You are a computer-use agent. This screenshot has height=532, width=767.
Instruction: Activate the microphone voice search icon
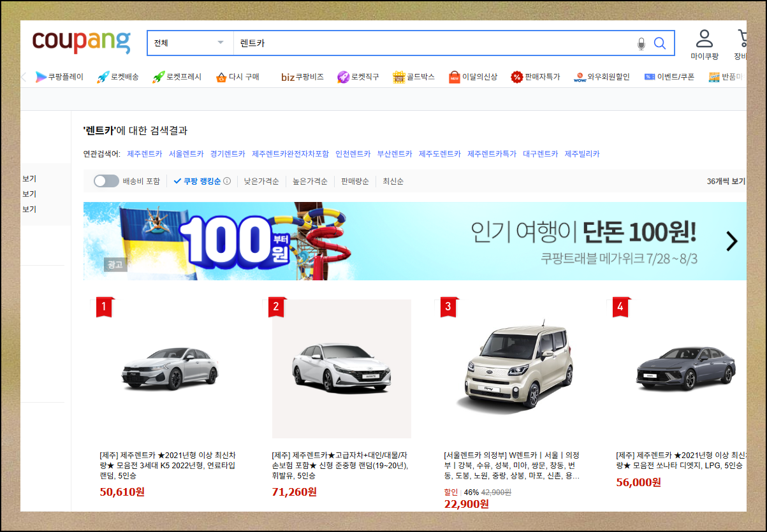click(641, 43)
